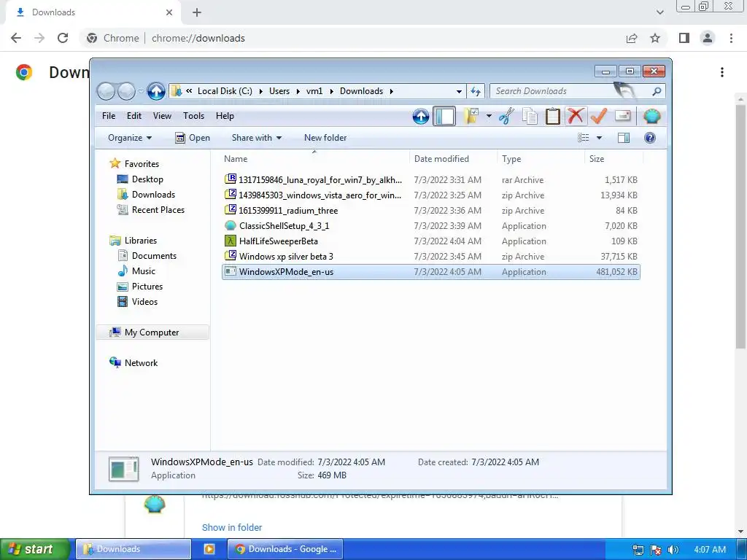Open the folder options toolbar icon
The width and height of the screenshot is (747, 560).
[471, 116]
